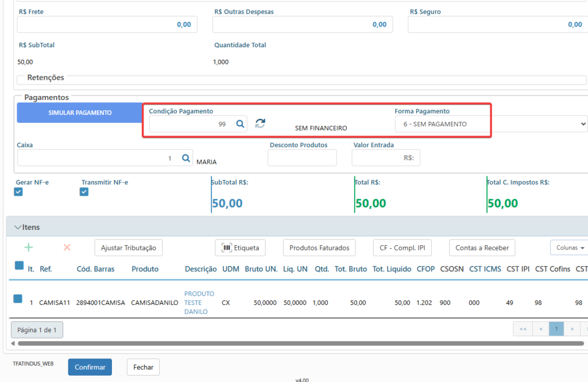The image size is (588, 382).
Task: Remove item with red X icon
Action: click(67, 247)
